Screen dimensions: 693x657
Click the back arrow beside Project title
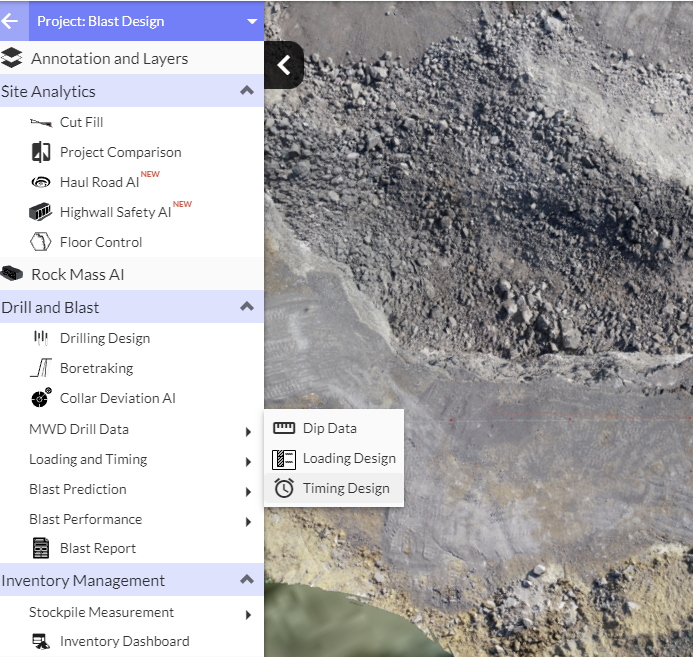coord(11,21)
